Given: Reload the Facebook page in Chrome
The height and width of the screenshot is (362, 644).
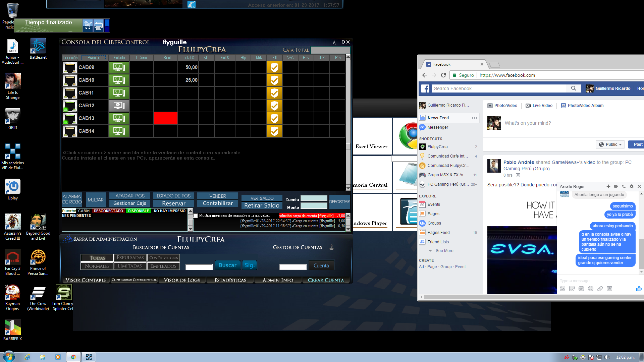Looking at the screenshot, I should [x=443, y=75].
